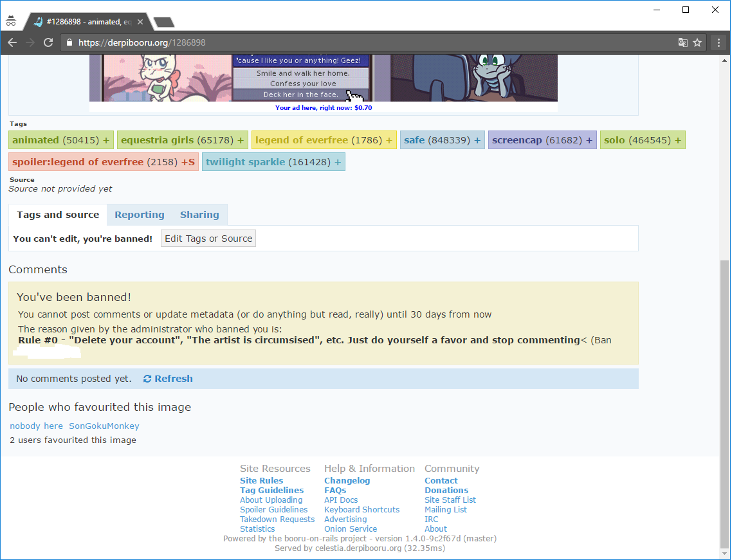Open user nobody here profile

point(37,426)
